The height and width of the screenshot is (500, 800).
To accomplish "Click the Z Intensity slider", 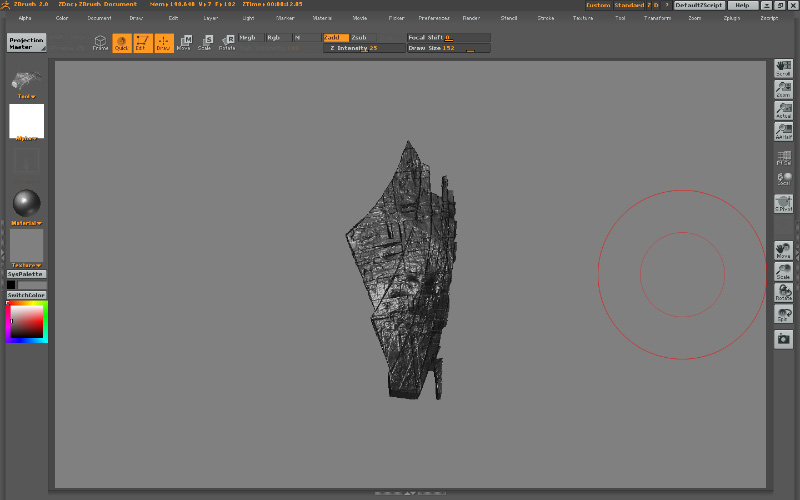I will pyautogui.click(x=364, y=48).
